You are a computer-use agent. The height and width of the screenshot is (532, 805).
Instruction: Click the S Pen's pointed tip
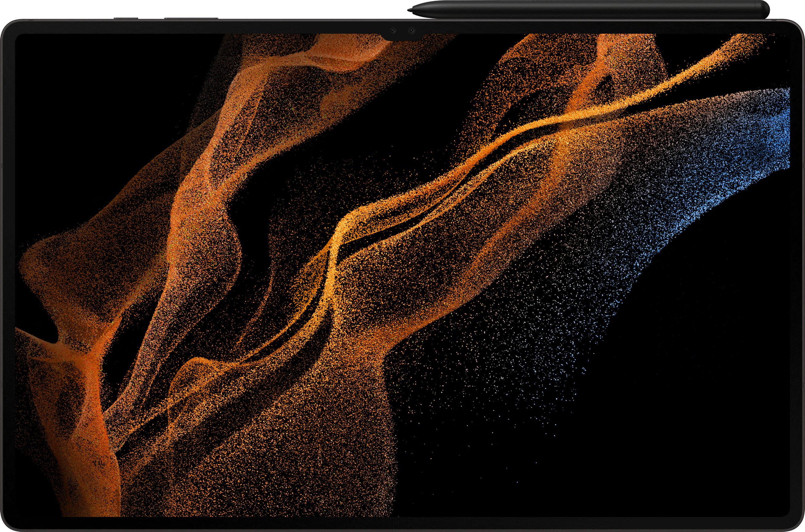tap(410, 10)
